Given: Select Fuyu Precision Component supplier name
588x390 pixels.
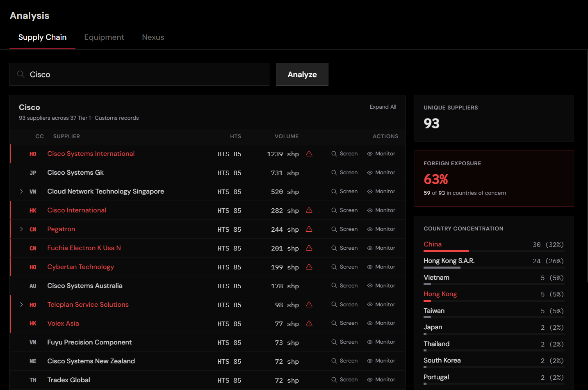Looking at the screenshot, I should click(x=89, y=342).
